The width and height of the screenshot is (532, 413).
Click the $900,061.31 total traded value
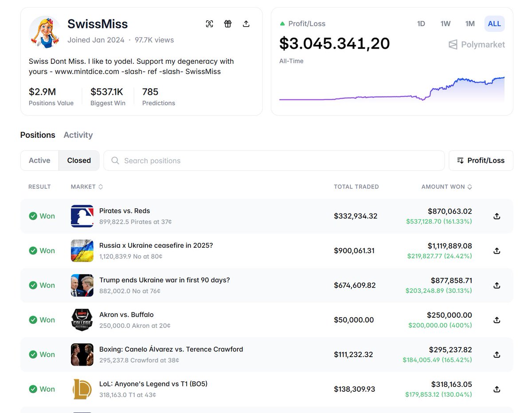354,250
